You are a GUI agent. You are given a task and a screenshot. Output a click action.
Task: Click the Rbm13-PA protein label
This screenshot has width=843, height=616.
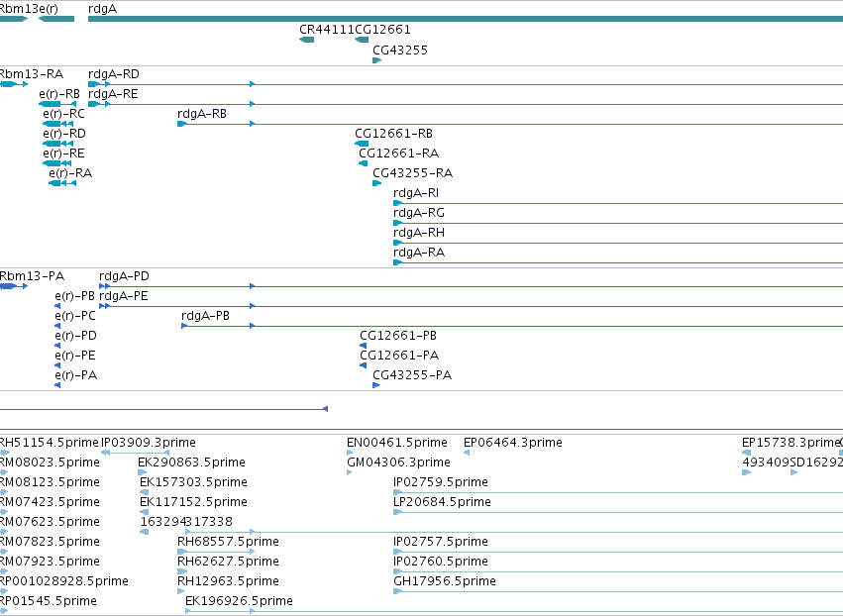point(32,276)
